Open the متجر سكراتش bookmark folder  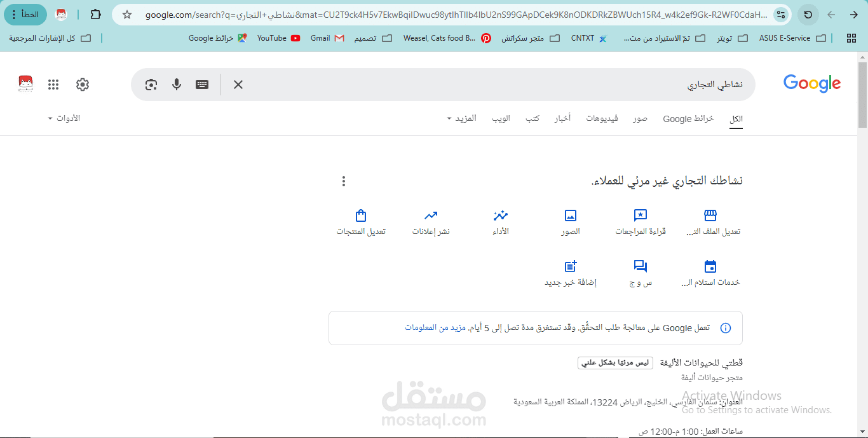tap(531, 38)
